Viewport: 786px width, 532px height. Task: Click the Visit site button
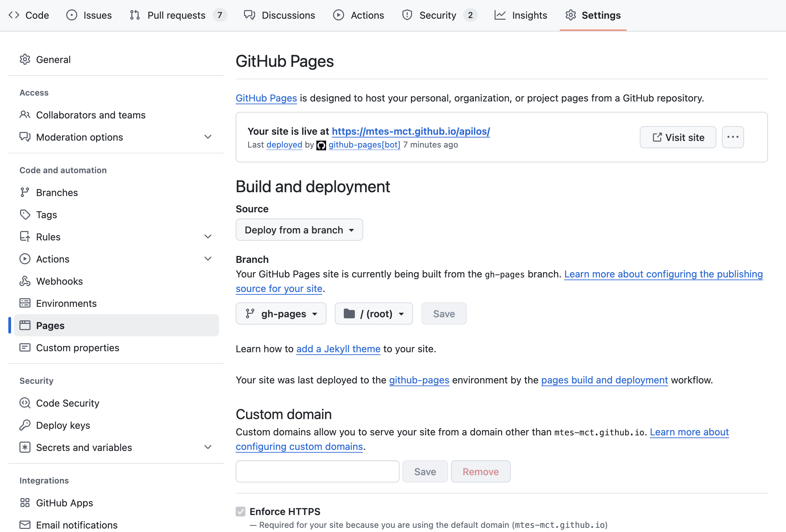(678, 137)
